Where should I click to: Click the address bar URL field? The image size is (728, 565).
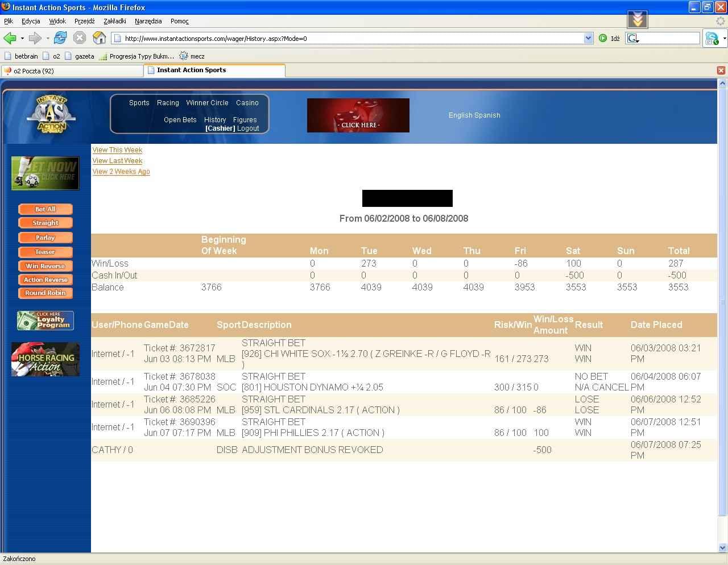[x=353, y=38]
